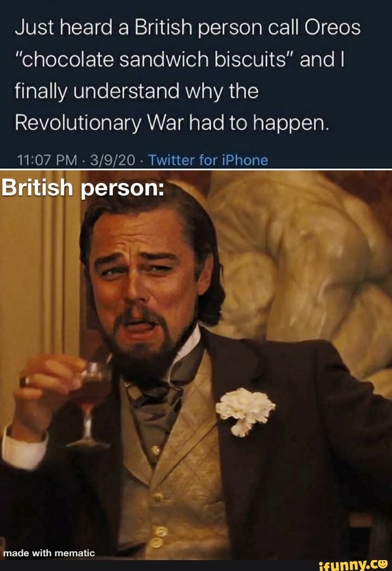Select the 3/9/20 tweet date
Viewport: 392px width, 571px height.
[x=112, y=160]
